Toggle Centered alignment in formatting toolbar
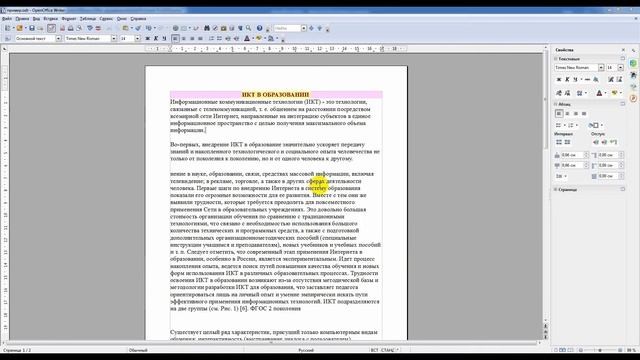Screen dimensions: 640x360 pos(184,38)
